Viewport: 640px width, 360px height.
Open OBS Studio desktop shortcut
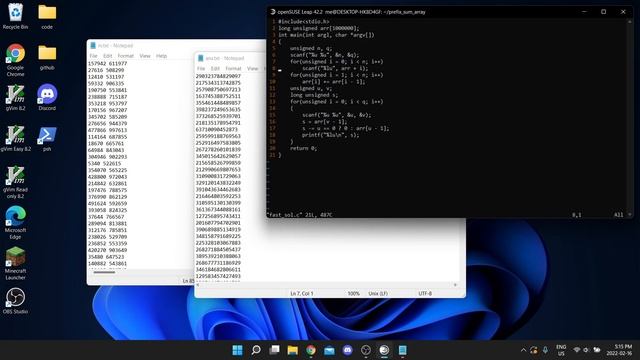(x=15, y=301)
